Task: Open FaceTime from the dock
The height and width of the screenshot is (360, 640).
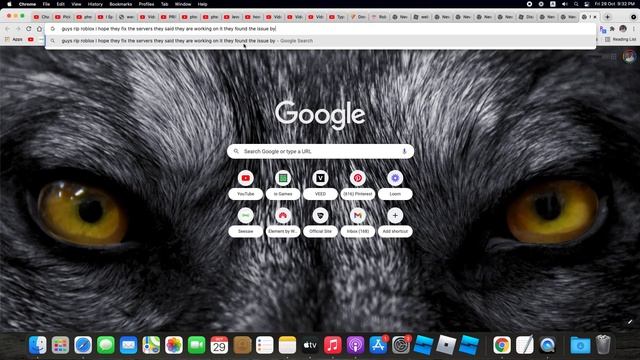Action: point(196,345)
